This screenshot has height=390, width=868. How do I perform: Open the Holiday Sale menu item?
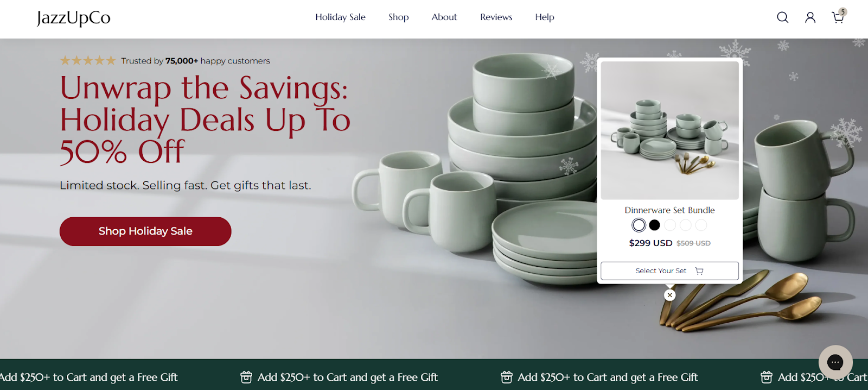click(340, 17)
